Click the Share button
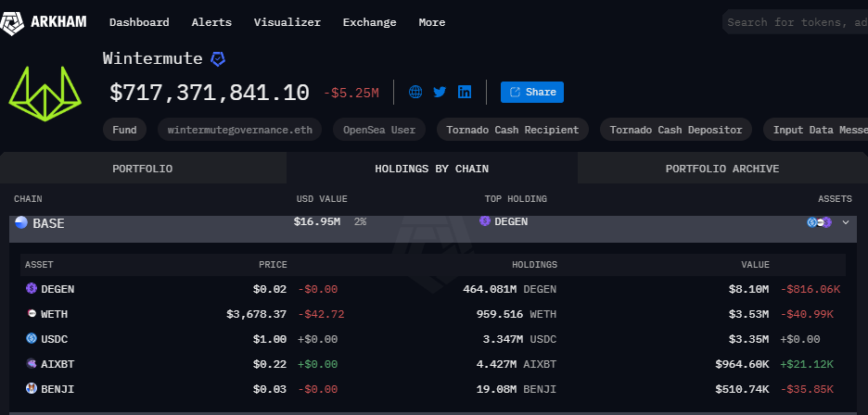The image size is (868, 415). [532, 92]
